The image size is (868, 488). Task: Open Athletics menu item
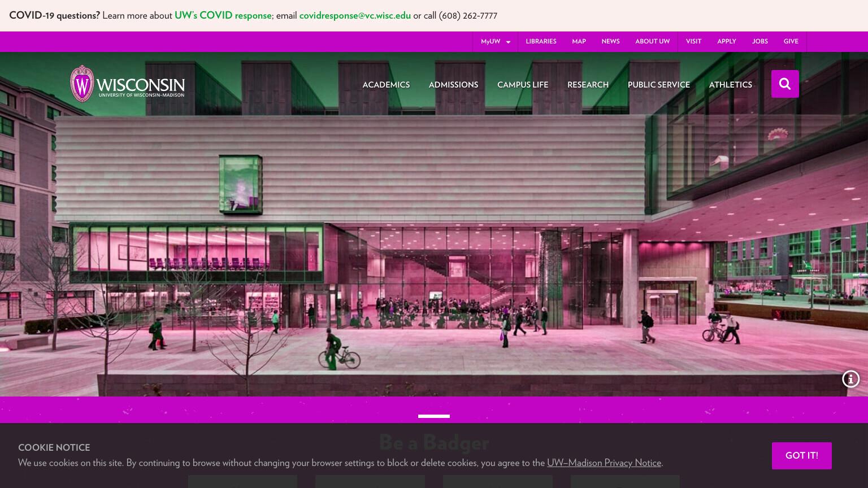(730, 85)
